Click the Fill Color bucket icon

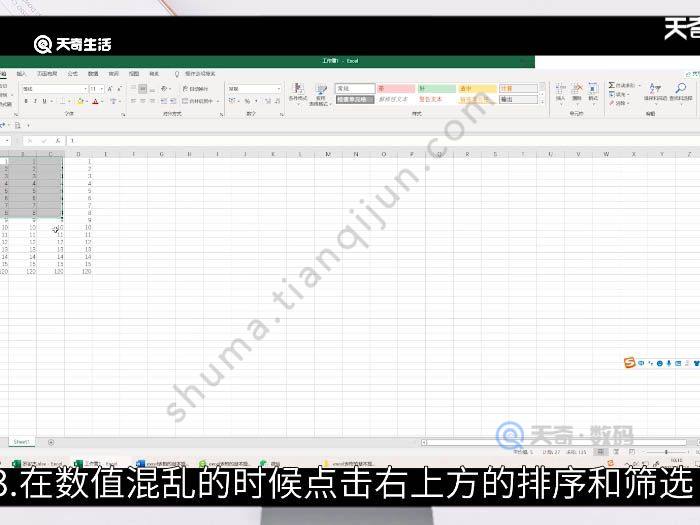(80, 101)
